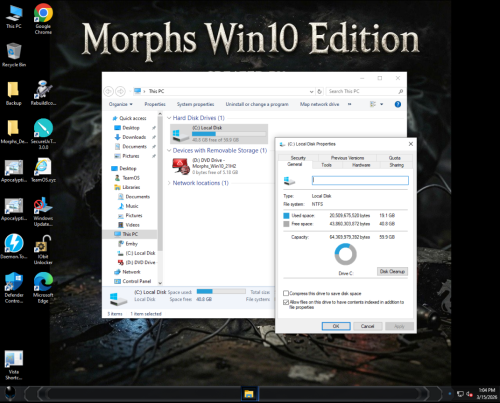Click Uninstall or change a program

(257, 104)
